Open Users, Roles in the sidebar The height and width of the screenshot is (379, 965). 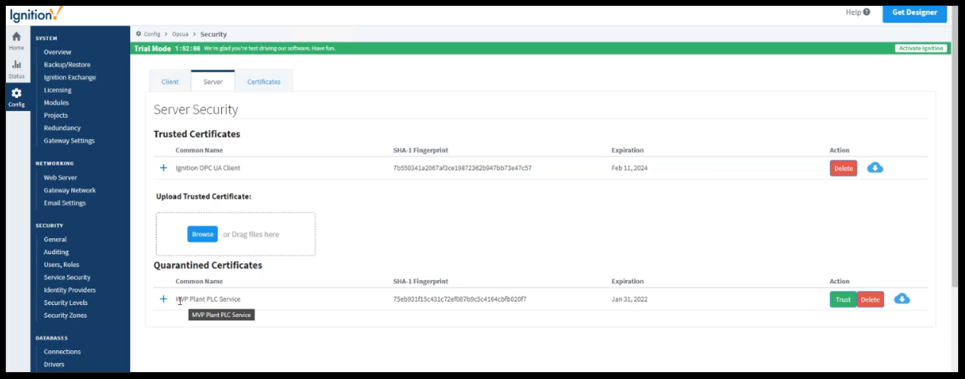(62, 265)
